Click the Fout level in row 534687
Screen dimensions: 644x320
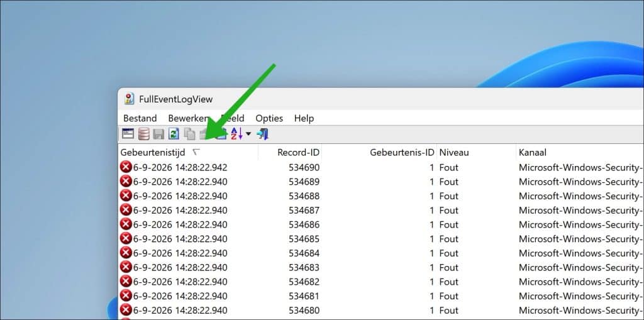pos(448,210)
